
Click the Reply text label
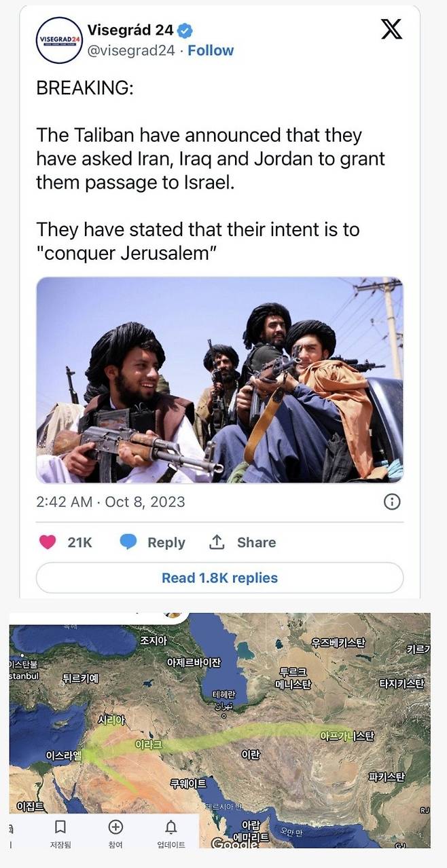coord(166,542)
